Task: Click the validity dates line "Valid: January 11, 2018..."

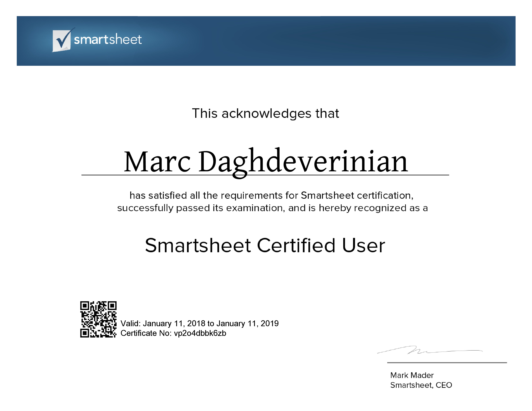Action: click(200, 323)
